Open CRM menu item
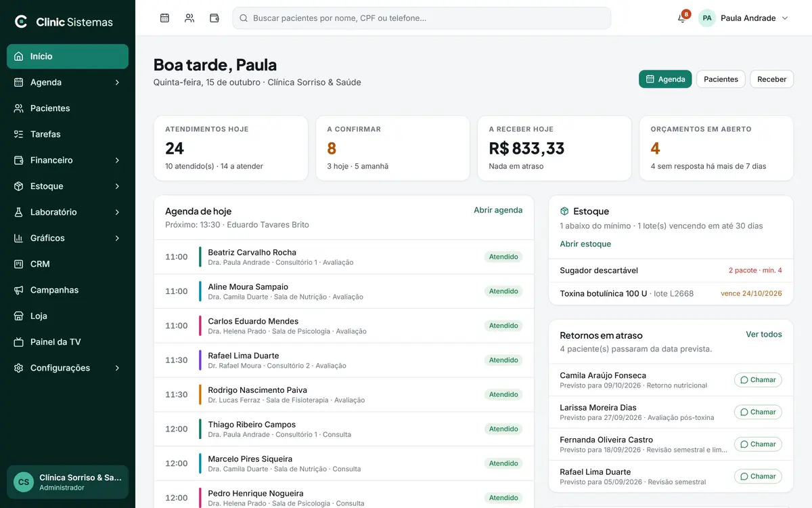The image size is (812, 508). (68, 264)
